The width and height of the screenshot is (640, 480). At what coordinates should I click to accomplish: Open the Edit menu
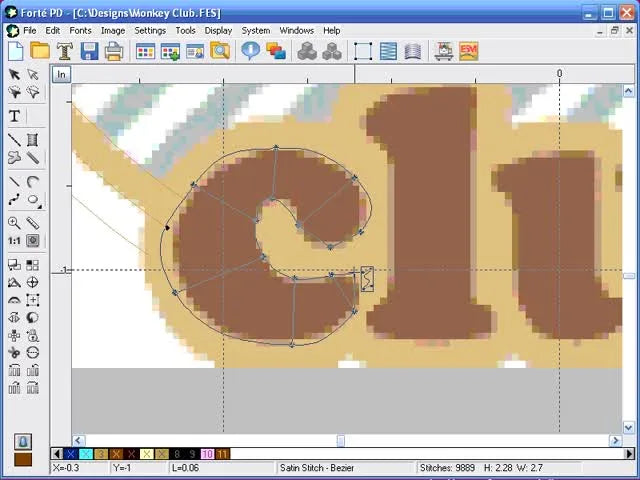pos(53,31)
